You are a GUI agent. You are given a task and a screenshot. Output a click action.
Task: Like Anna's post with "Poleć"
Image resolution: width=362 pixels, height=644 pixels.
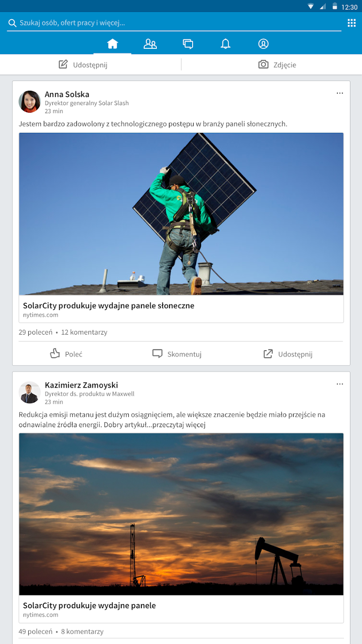[66, 354]
